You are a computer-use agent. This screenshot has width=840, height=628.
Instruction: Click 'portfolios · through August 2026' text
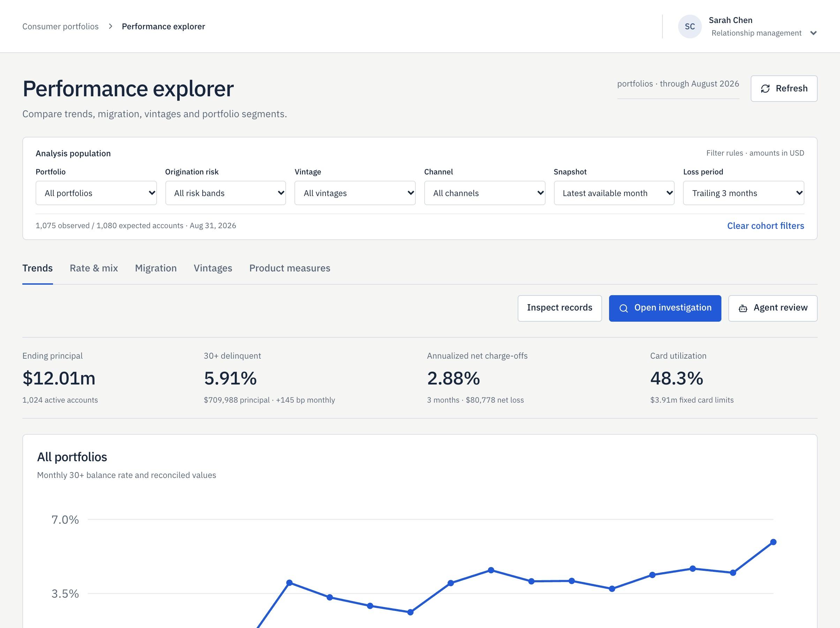click(x=678, y=84)
